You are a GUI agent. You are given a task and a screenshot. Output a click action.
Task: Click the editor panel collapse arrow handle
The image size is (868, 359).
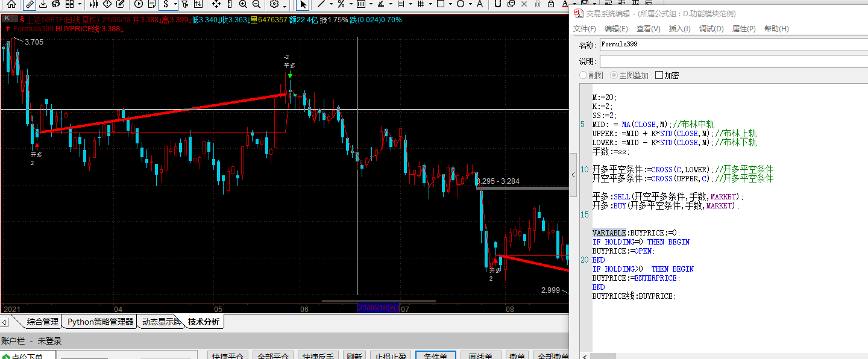(573, 175)
